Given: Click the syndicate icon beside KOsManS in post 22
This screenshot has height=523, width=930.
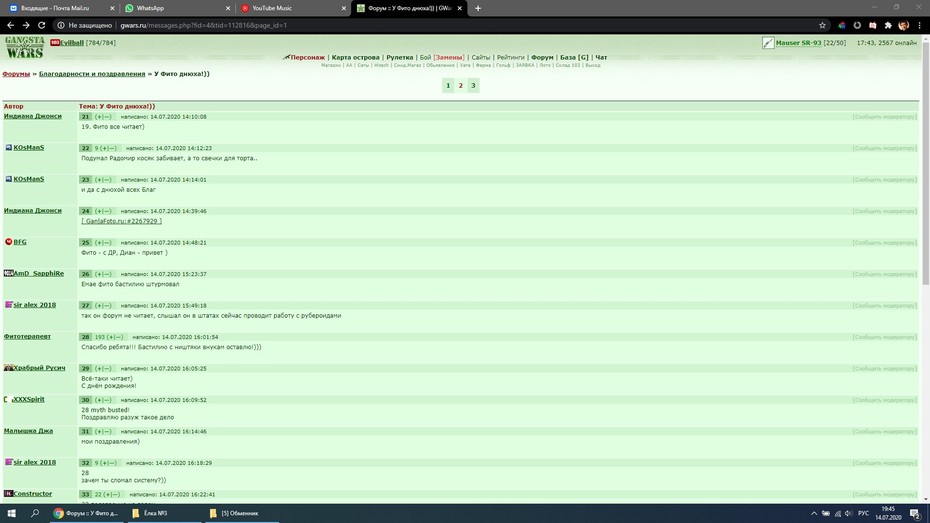Looking at the screenshot, I should point(8,147).
